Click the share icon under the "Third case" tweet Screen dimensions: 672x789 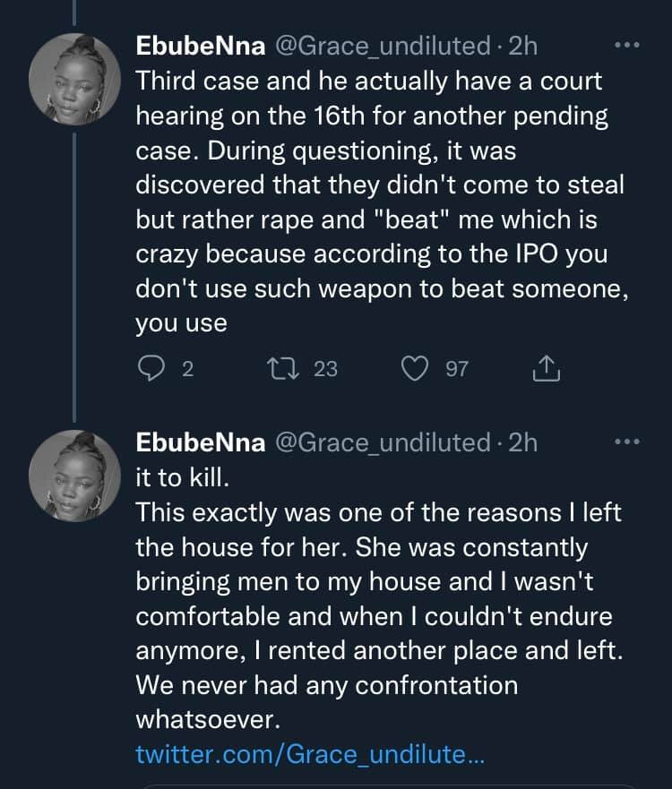pos(546,369)
